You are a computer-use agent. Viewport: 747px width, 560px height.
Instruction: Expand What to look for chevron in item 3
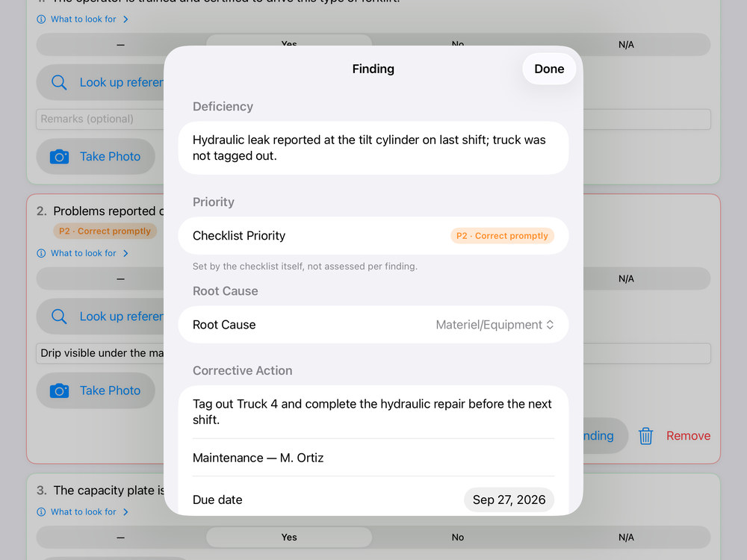click(x=125, y=512)
